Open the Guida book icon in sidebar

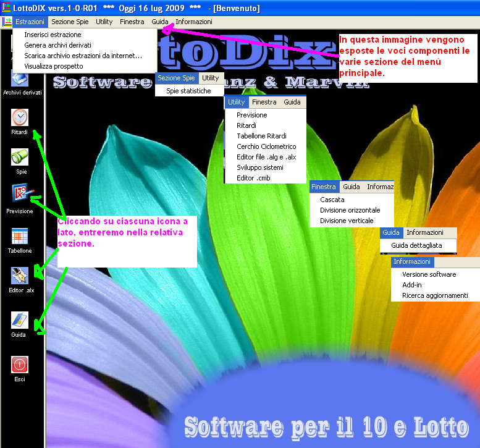pyautogui.click(x=20, y=320)
